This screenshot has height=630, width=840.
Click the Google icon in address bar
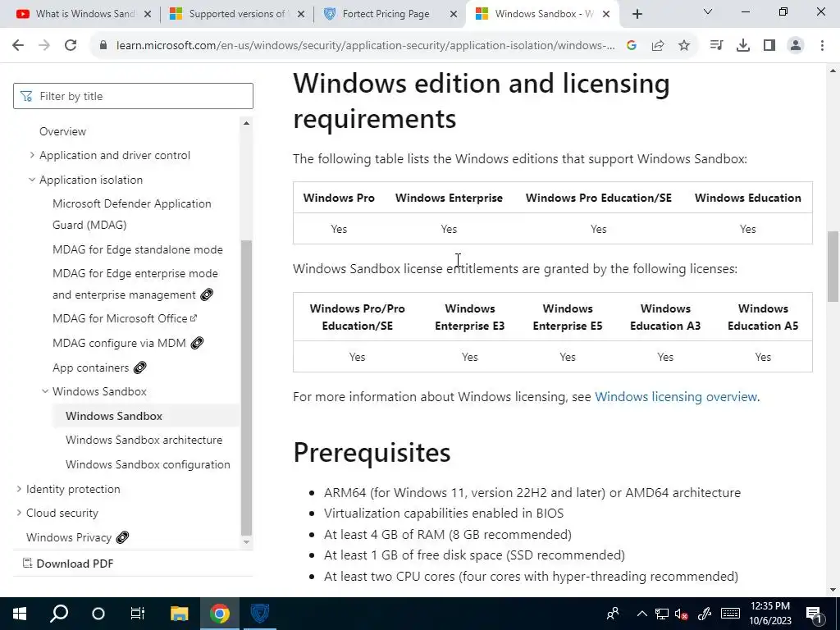pos(632,46)
